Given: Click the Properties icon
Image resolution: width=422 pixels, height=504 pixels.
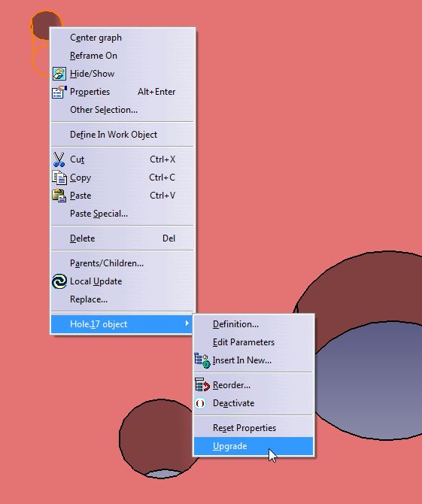Looking at the screenshot, I should pyautogui.click(x=59, y=92).
